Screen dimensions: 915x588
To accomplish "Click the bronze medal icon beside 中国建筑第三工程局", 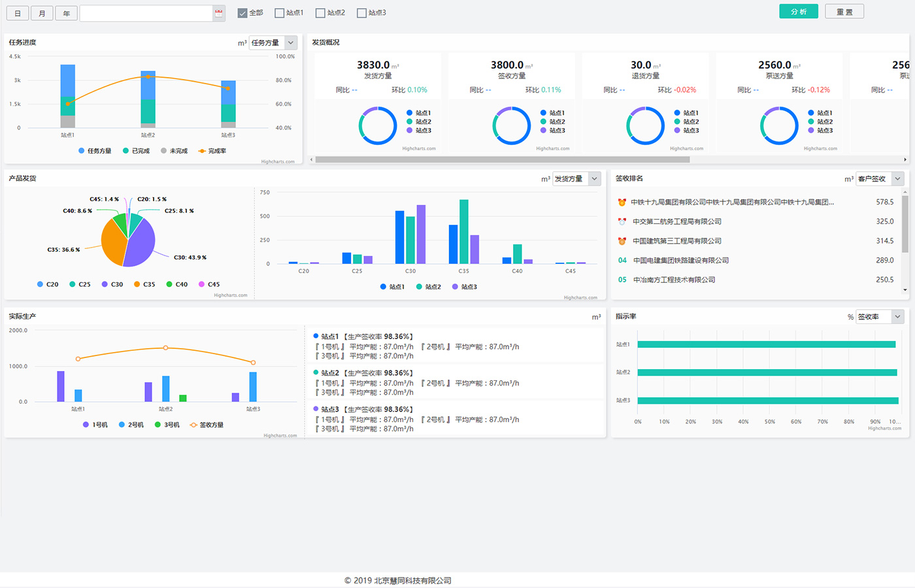I will tap(622, 241).
